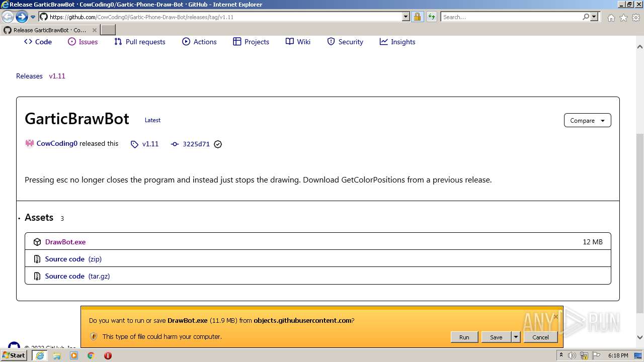Image resolution: width=644 pixels, height=362 pixels.
Task: Click system tray volume icon
Action: click(x=572, y=355)
